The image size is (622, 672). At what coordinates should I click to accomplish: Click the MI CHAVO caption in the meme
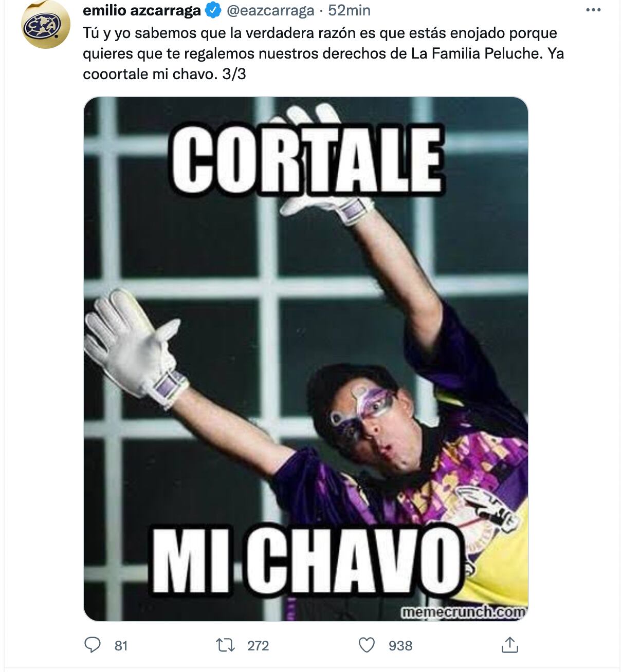[307, 561]
